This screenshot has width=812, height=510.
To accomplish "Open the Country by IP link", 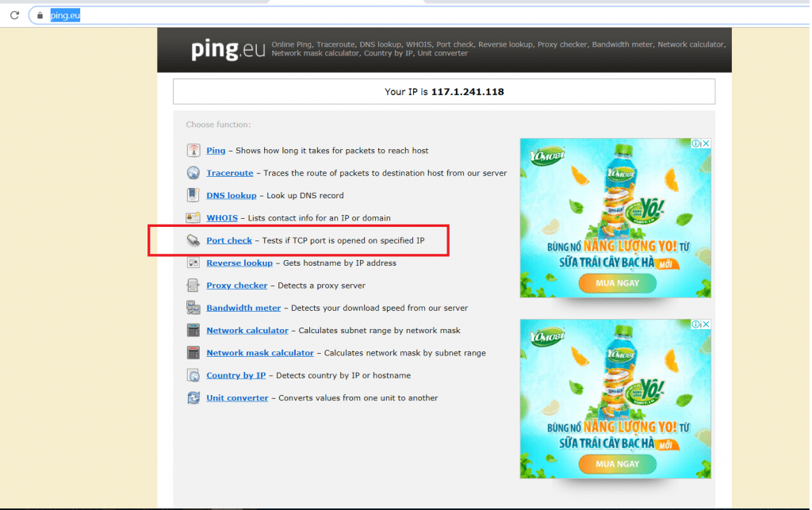I will pos(236,375).
